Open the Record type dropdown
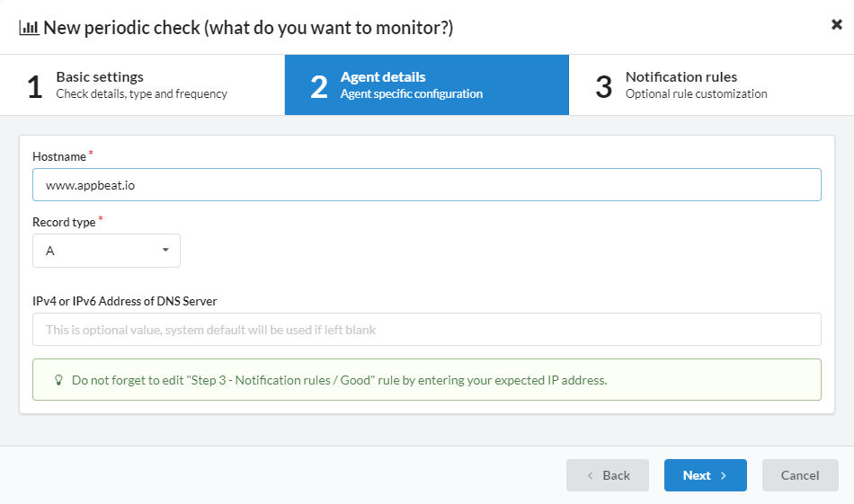The height and width of the screenshot is (504, 854). pos(106,251)
